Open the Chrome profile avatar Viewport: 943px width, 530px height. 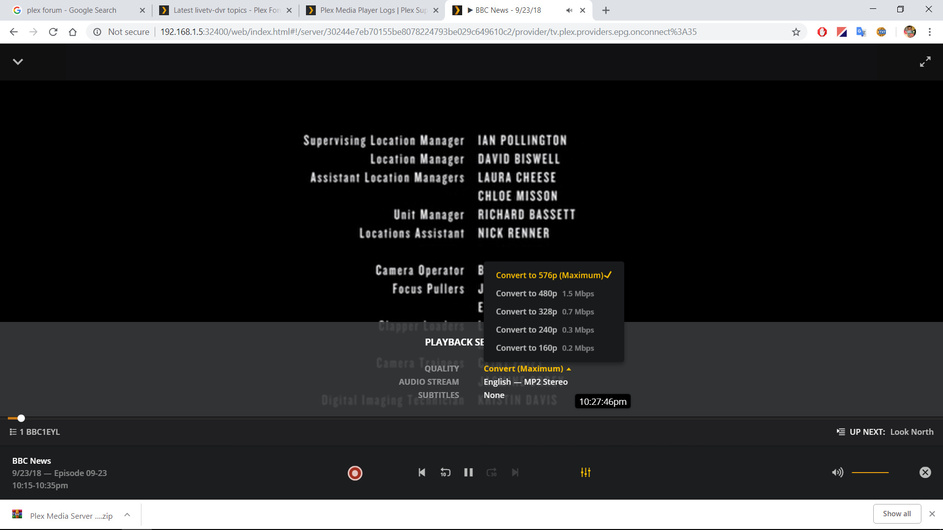click(x=909, y=32)
